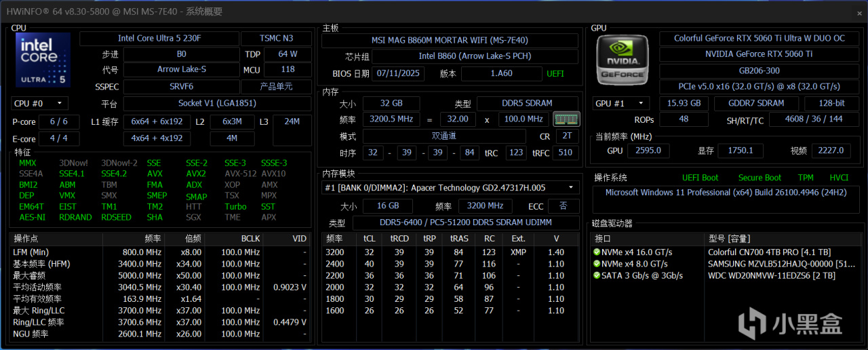Click the UEFI Boot status label

pos(700,178)
